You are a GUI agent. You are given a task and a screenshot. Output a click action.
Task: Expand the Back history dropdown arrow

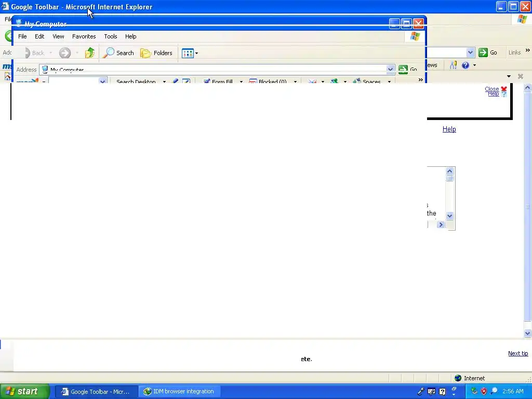coord(50,53)
